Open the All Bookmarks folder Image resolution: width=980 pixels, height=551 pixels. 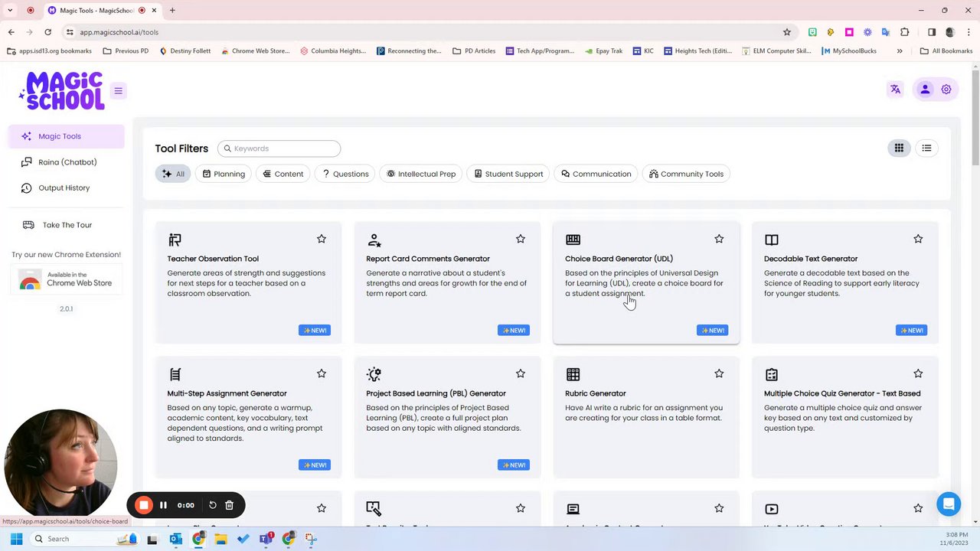pos(946,51)
